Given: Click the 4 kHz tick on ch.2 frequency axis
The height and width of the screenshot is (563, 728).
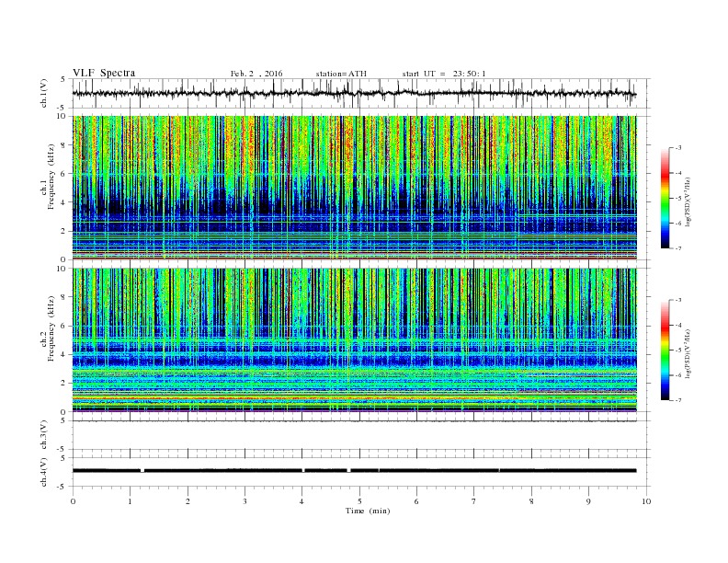Looking at the screenshot, I should coord(63,354).
